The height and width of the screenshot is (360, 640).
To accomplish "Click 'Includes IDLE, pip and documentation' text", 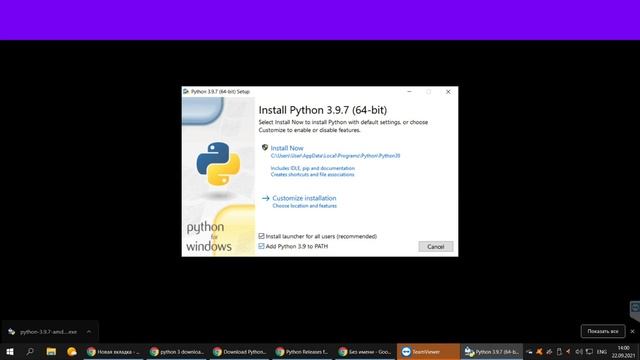I will (313, 168).
